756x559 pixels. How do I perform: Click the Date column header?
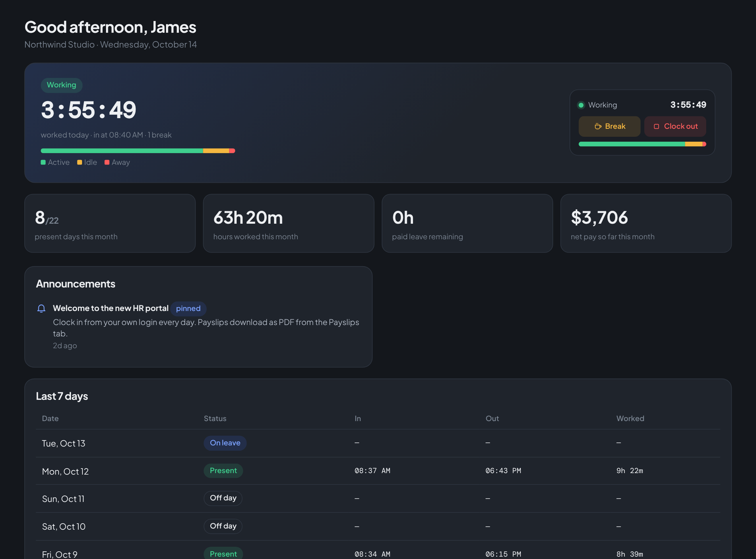coord(50,418)
